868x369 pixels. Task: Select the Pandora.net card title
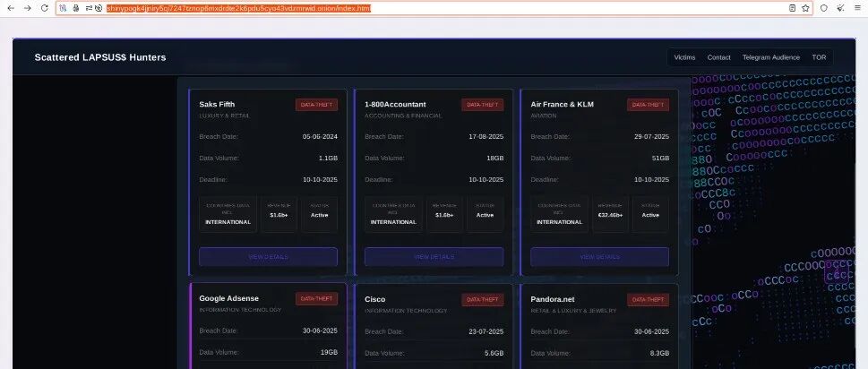tap(553, 299)
